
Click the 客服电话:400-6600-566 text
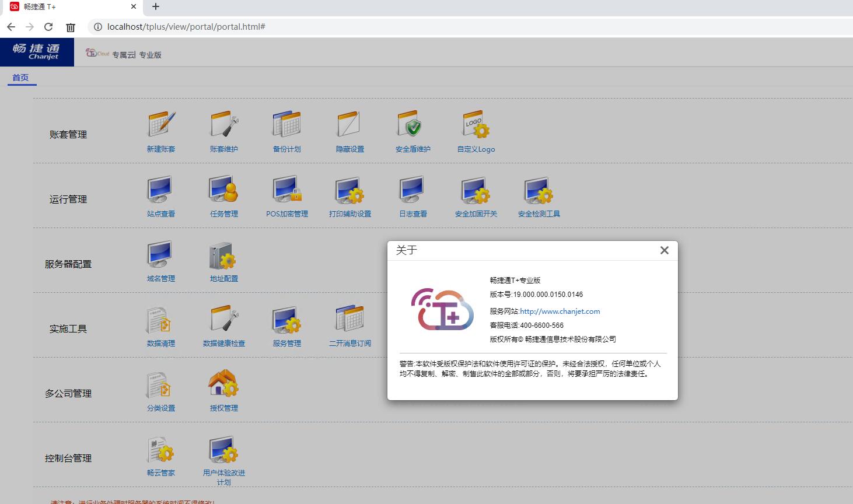click(x=527, y=325)
